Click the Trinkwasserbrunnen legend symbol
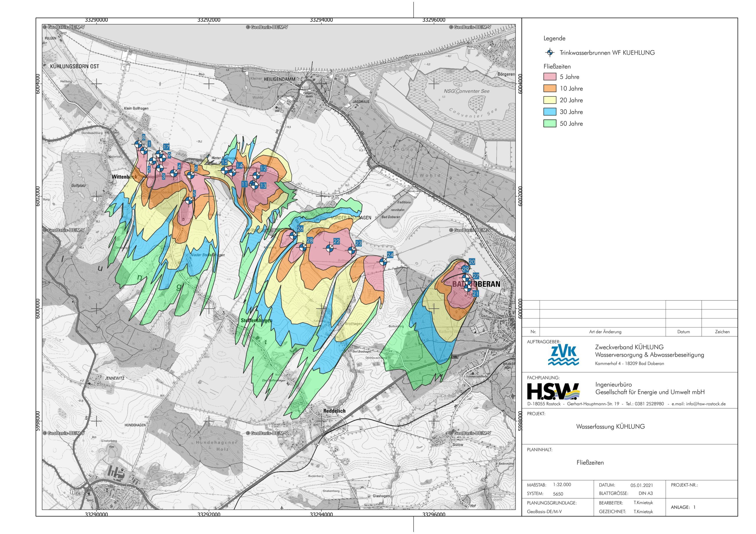Screen dimensions: 756x534 click(549, 53)
